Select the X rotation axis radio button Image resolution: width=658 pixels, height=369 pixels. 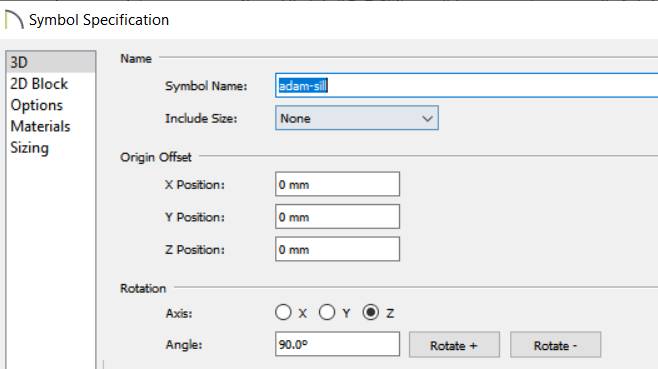coord(283,312)
